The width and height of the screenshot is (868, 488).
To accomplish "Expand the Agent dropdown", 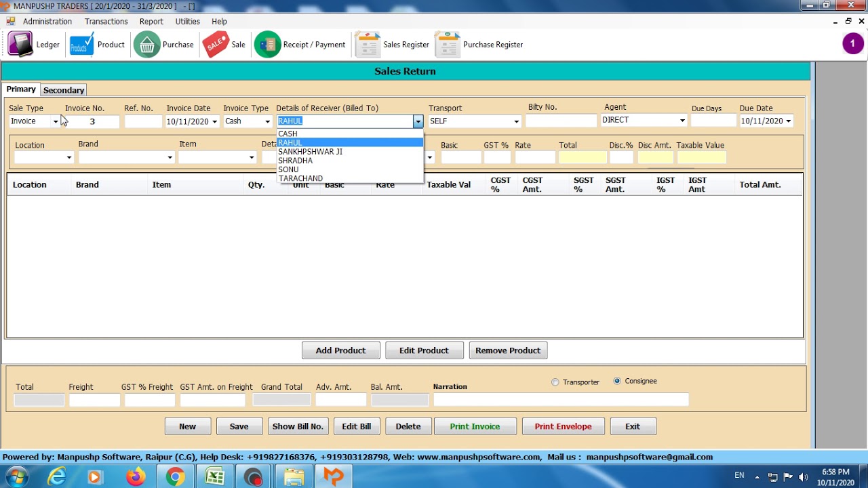I will [x=682, y=121].
